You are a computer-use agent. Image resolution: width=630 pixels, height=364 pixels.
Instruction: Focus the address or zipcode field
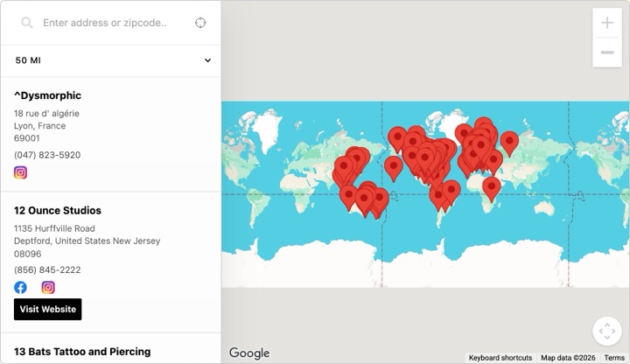(x=105, y=23)
